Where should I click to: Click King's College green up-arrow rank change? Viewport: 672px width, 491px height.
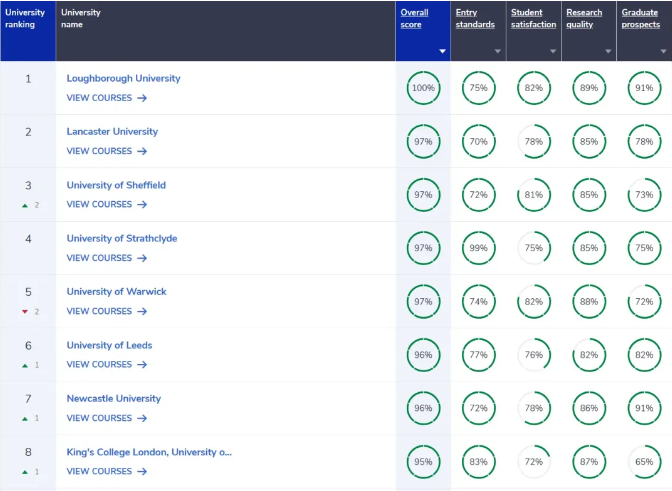click(x=25, y=472)
